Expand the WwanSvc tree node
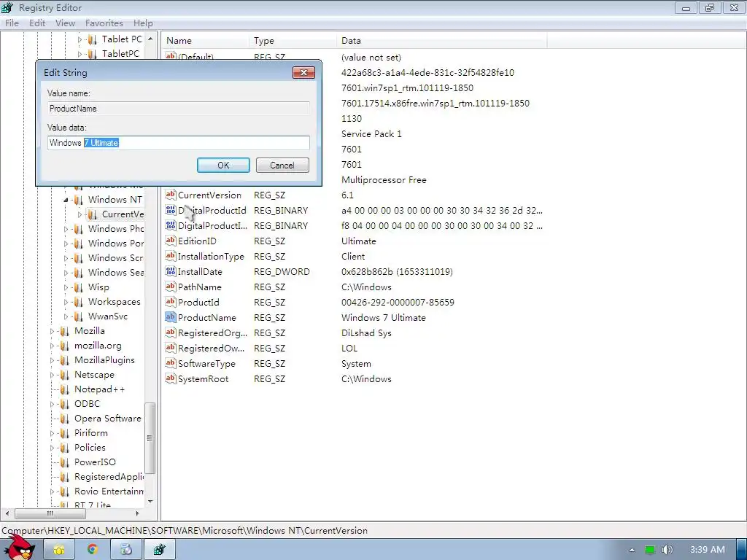 (66, 316)
